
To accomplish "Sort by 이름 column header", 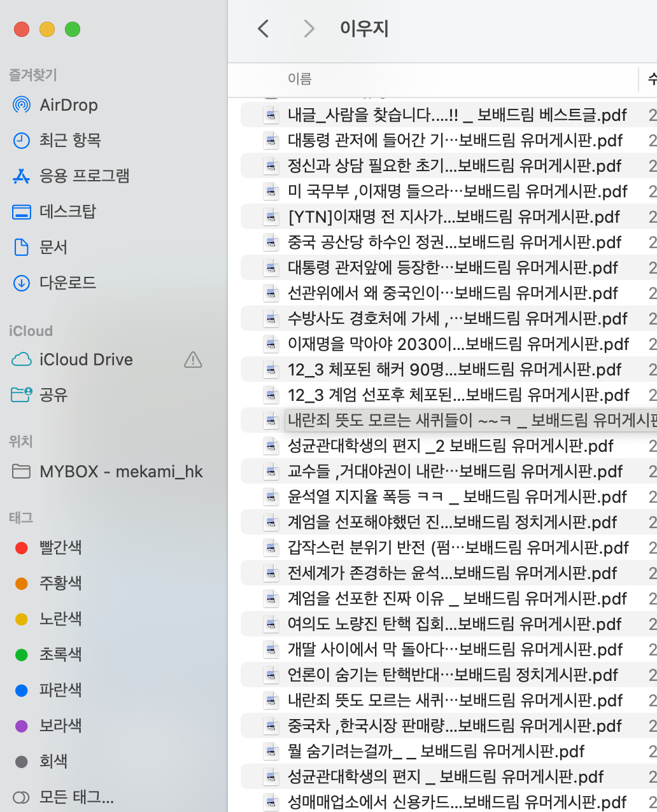I will tap(300, 79).
